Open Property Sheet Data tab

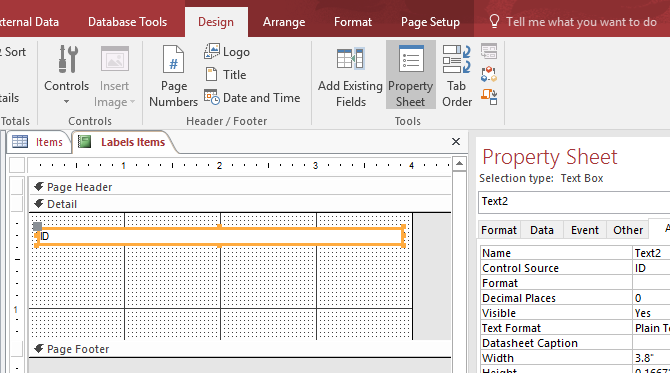click(x=542, y=230)
